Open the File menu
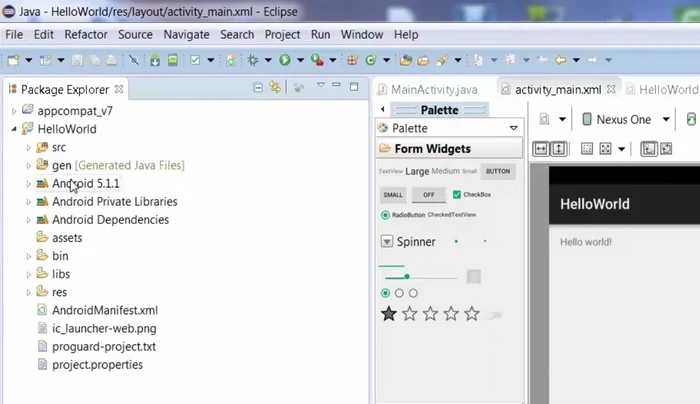700x404 pixels. (14, 34)
